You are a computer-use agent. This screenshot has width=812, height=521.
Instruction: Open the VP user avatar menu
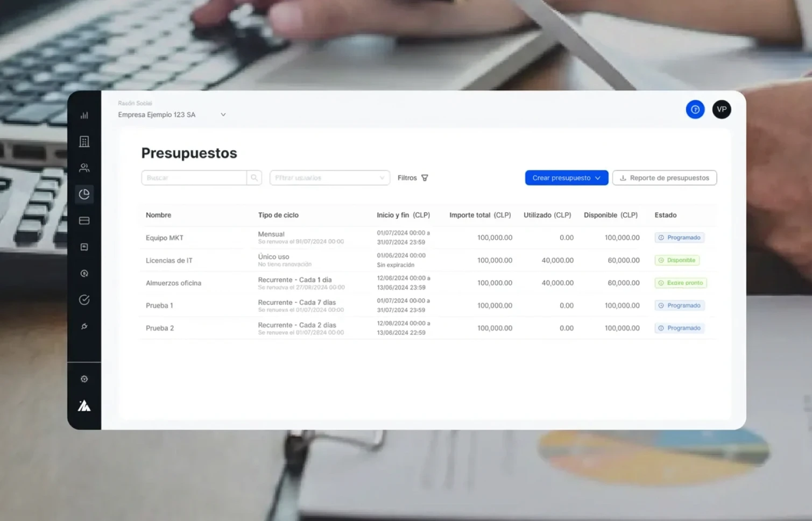coord(721,110)
